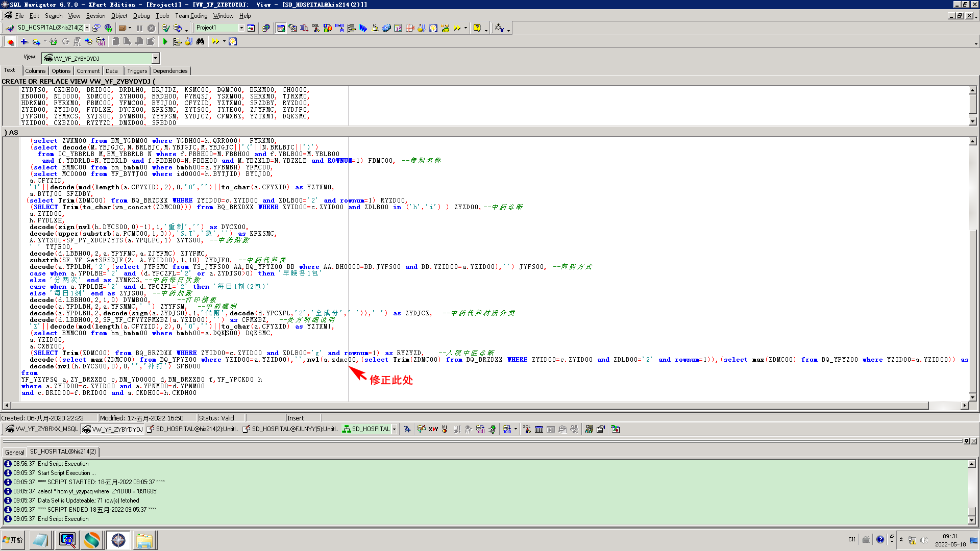This screenshot has width=980, height=551.
Task: Click the extract DDL icon
Action: 101,42
